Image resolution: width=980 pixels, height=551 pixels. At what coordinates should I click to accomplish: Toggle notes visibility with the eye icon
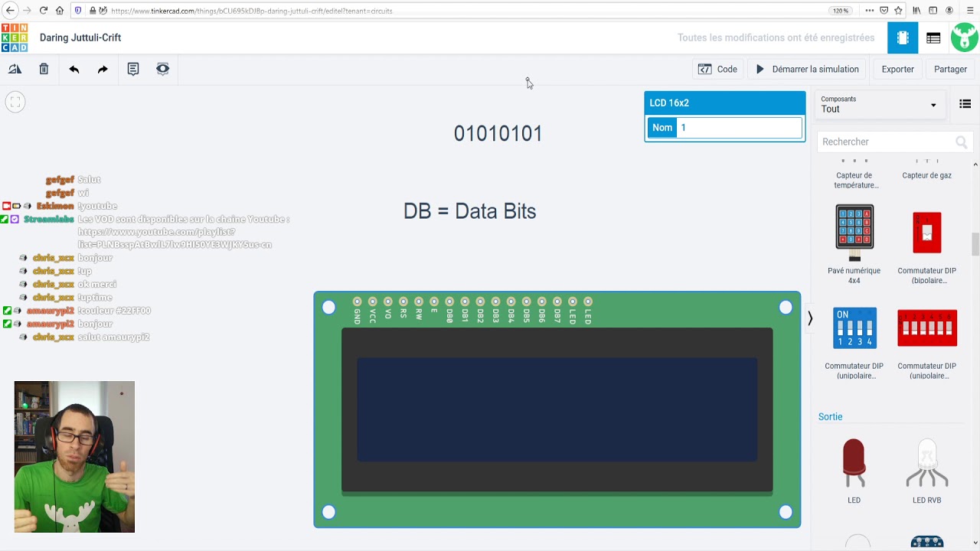tap(162, 69)
